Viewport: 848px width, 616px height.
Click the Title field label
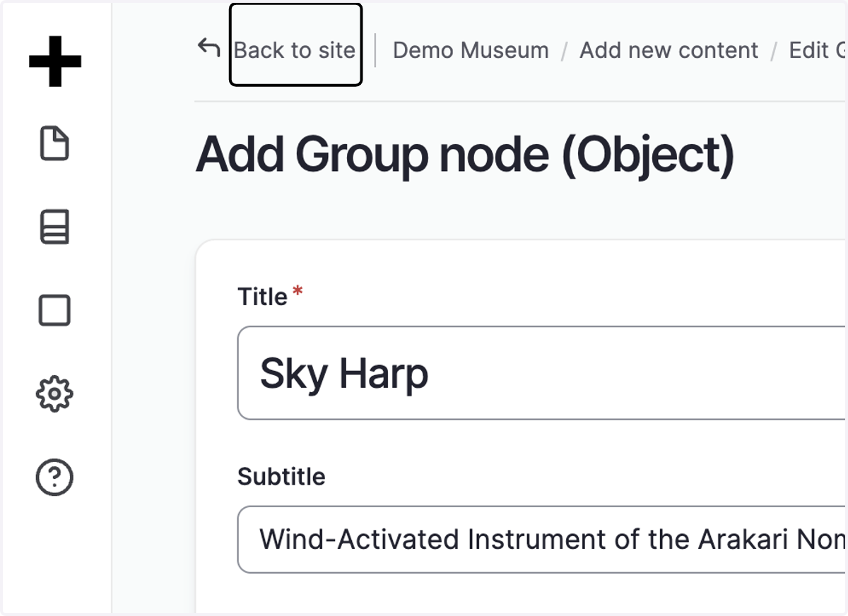click(262, 297)
